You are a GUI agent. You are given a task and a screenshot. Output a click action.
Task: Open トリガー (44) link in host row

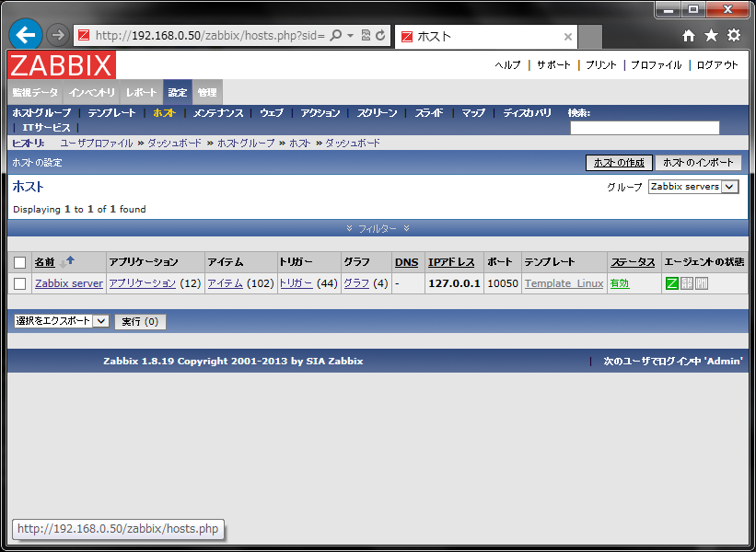pyautogui.click(x=297, y=283)
